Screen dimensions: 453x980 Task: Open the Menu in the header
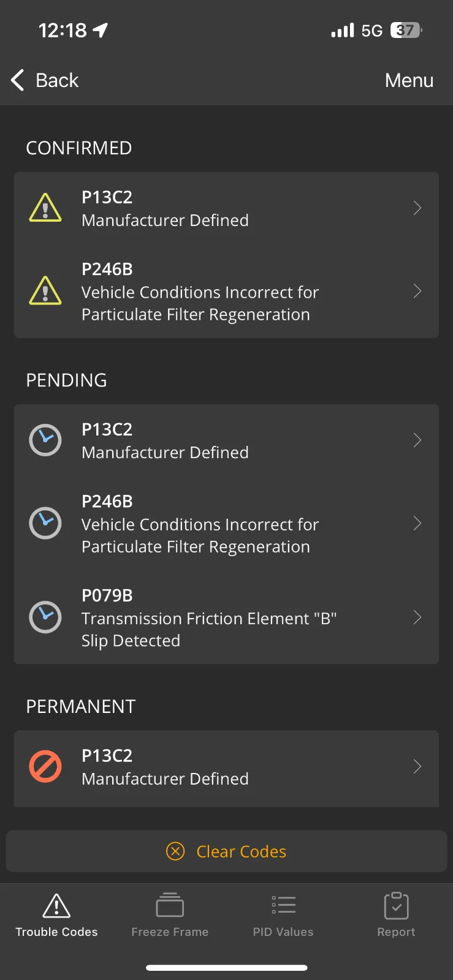pos(409,80)
